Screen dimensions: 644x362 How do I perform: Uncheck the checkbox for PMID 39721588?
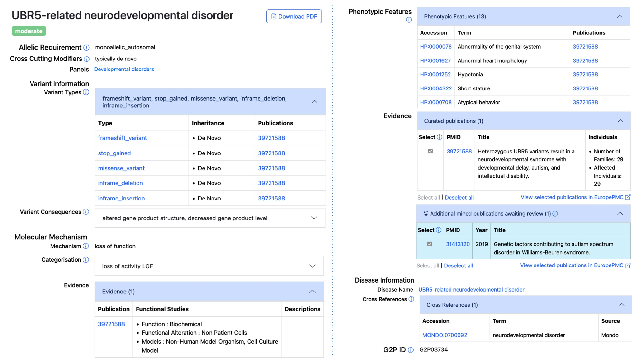430,151
